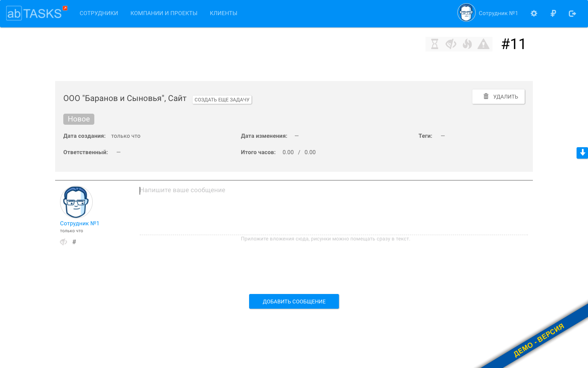Click the Ответственный dash value
Viewport: 588px width, 368px height.
click(118, 153)
